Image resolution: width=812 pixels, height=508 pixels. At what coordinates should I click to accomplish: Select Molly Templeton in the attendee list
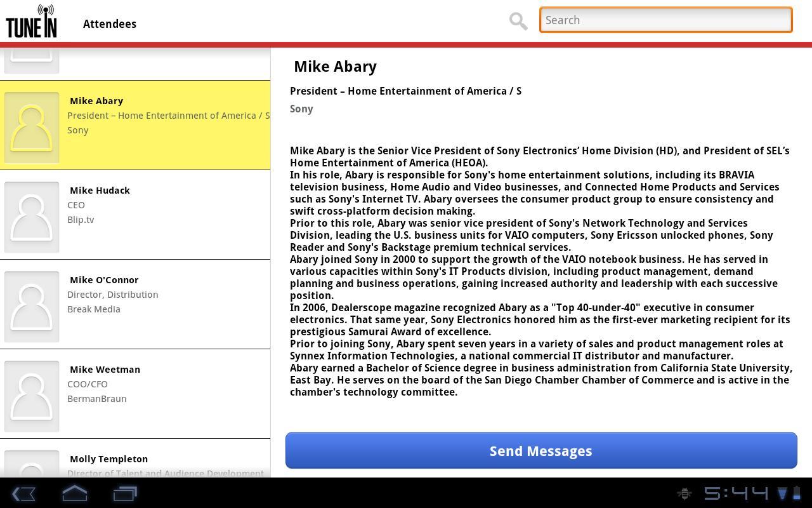135,462
